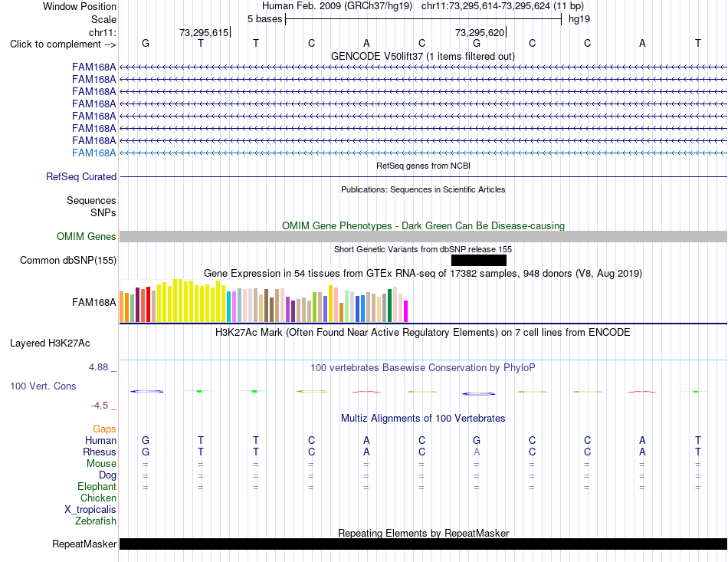728x562 pixels.
Task: Click the Chicken alignment row label
Action: 98,498
